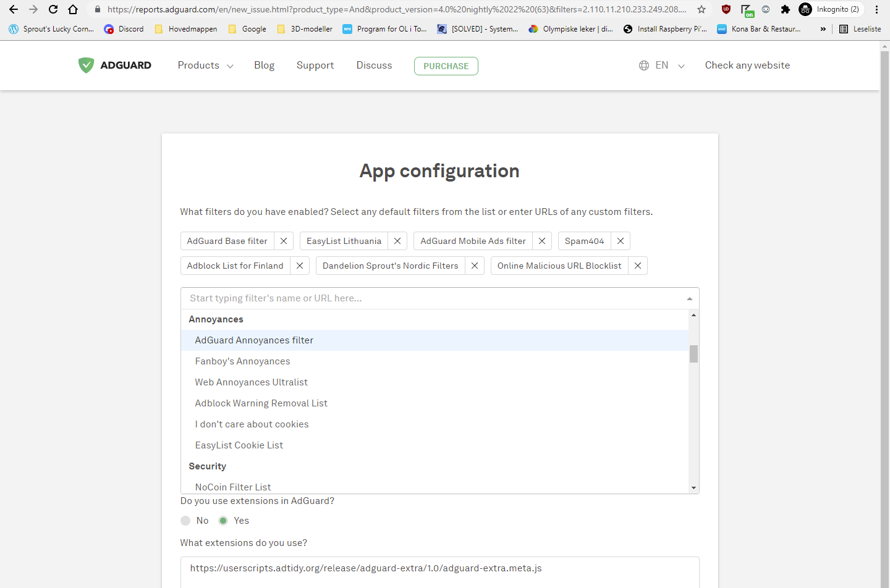Reload the page using the refresh icon
890x588 pixels.
[53, 9]
